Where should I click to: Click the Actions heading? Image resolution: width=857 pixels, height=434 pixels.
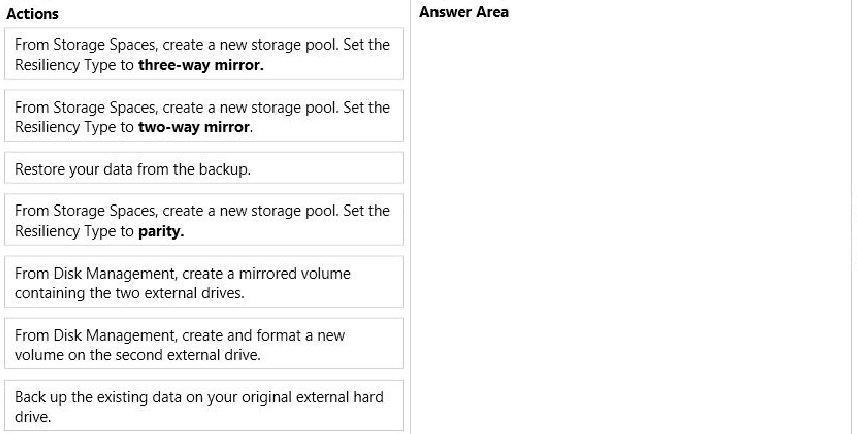(x=32, y=14)
